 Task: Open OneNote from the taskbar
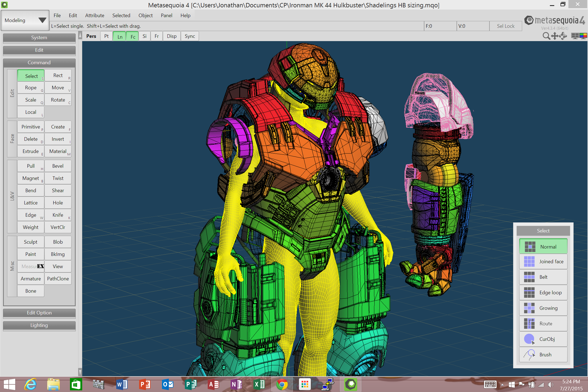coord(236,384)
